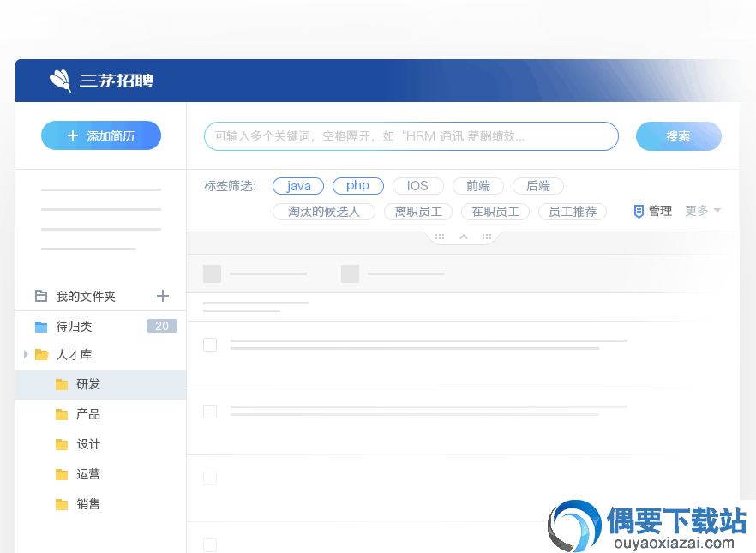Screen dimensions: 756x553
Task: Add a new folder with plus icon
Action: point(163,296)
